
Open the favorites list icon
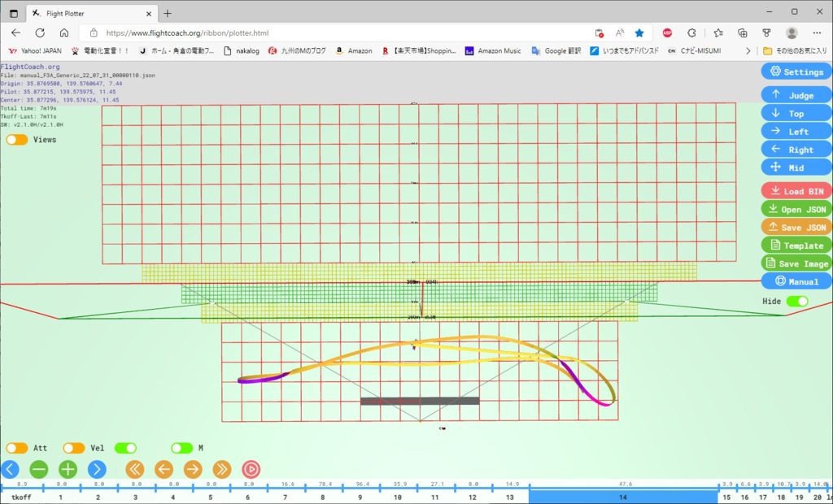click(x=718, y=33)
